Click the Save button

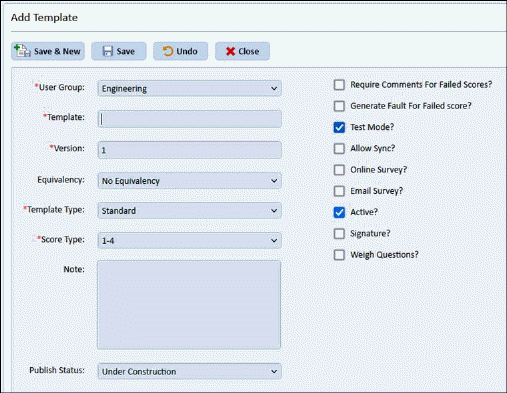point(119,51)
